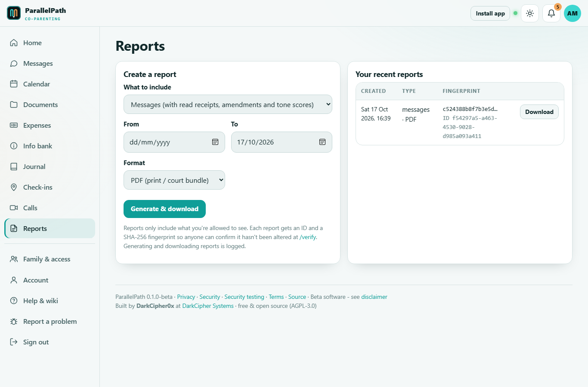
Task: Click the Family & access people icon
Action: click(14, 259)
